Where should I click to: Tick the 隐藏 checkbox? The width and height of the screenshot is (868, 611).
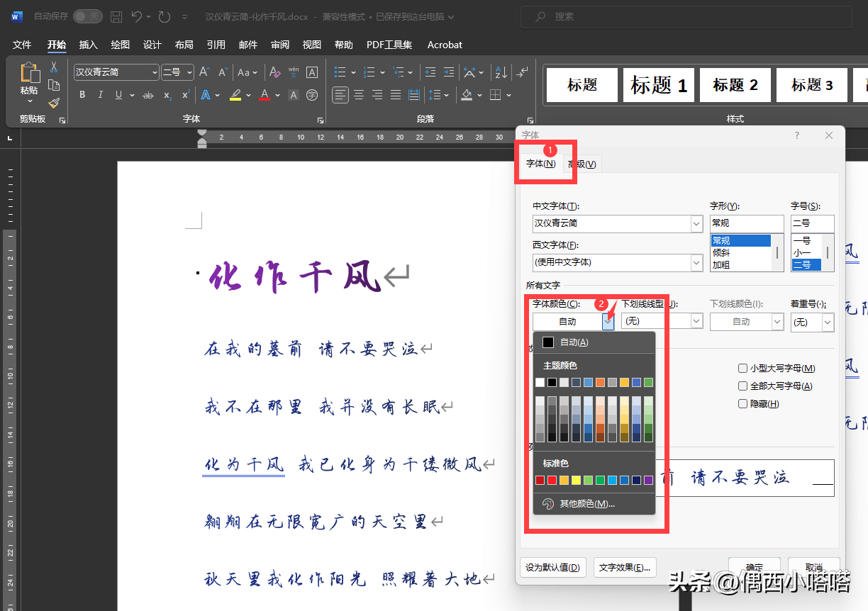(x=742, y=404)
